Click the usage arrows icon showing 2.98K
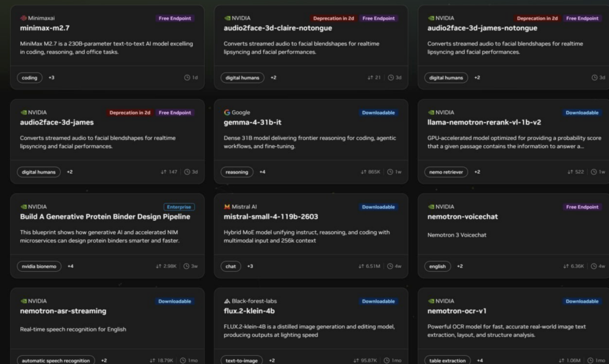 pyautogui.click(x=158, y=266)
